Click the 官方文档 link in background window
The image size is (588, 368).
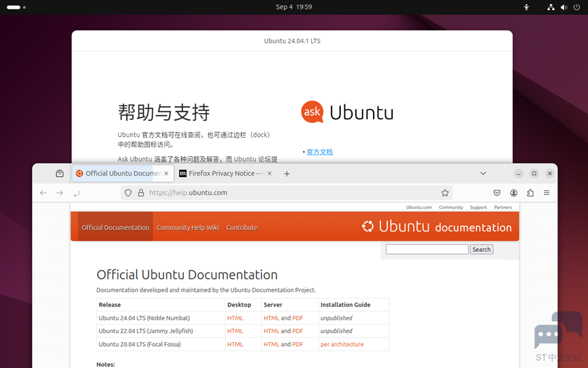coord(319,152)
